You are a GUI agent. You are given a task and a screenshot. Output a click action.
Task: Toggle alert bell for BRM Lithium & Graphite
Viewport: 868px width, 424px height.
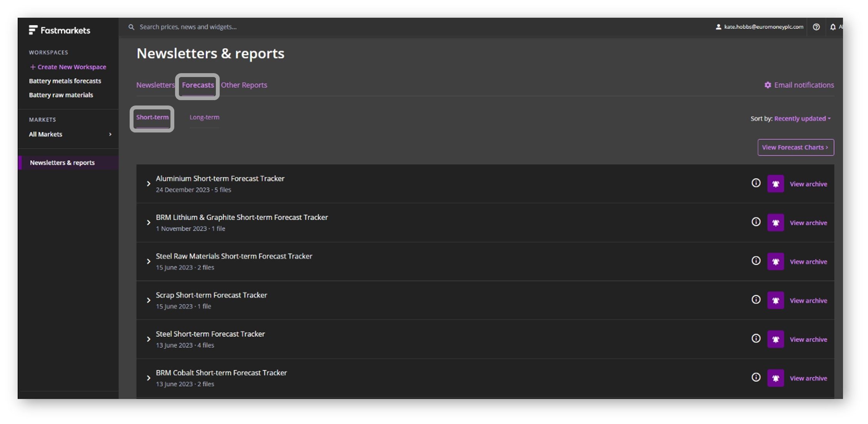pos(776,223)
